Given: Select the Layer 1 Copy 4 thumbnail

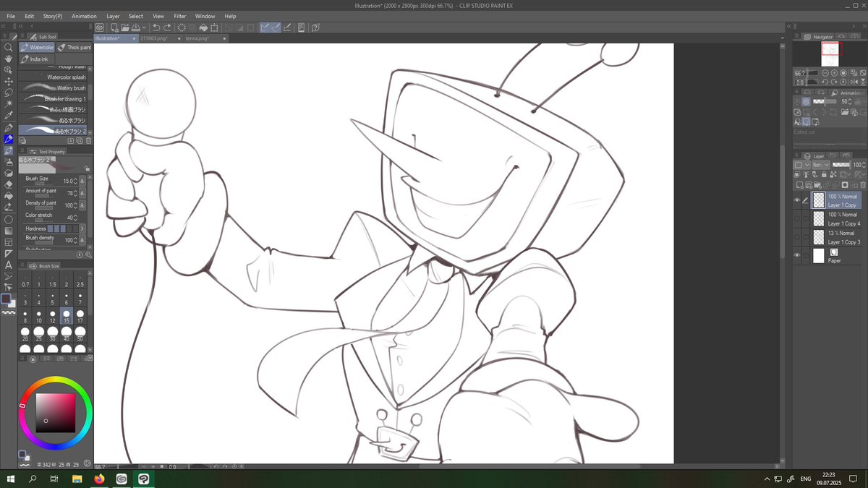Looking at the screenshot, I should (x=818, y=218).
